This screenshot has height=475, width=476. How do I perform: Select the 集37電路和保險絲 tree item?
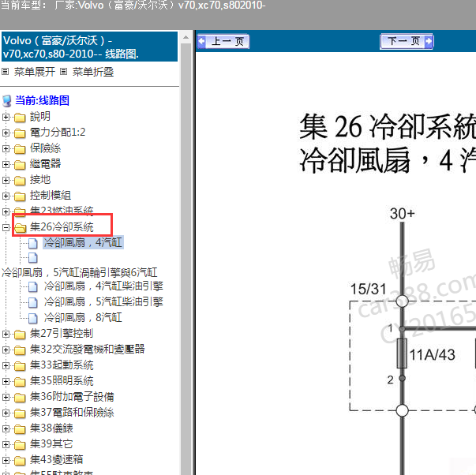pyautogui.click(x=72, y=413)
